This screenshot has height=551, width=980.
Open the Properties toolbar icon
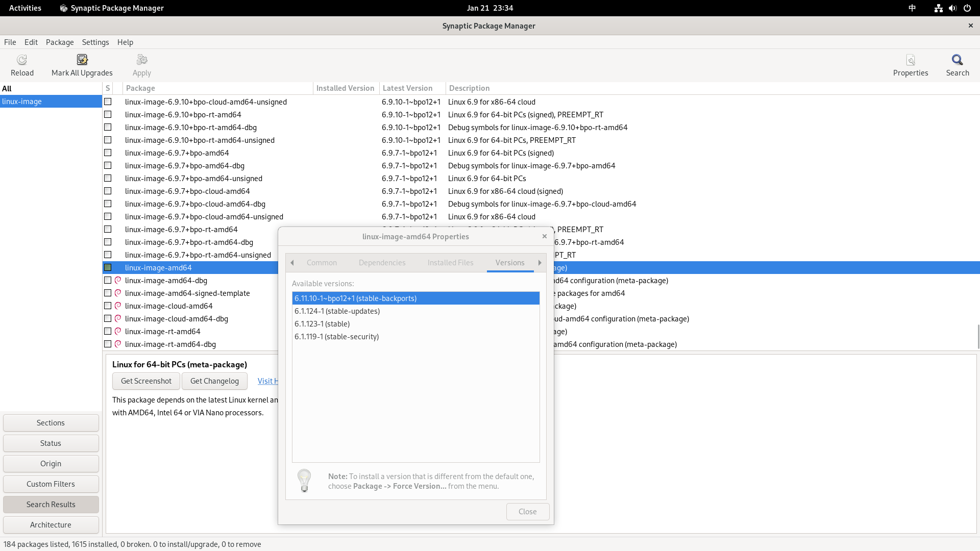(911, 60)
